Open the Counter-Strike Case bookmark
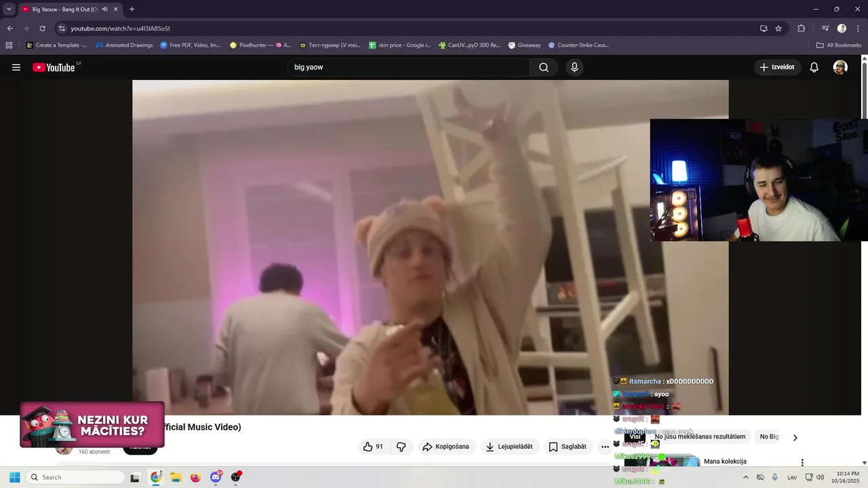 point(578,45)
